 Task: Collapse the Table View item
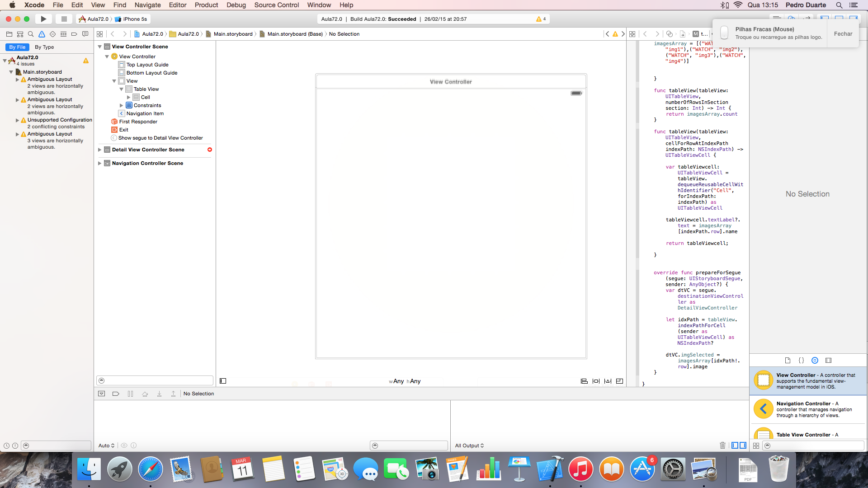(122, 89)
